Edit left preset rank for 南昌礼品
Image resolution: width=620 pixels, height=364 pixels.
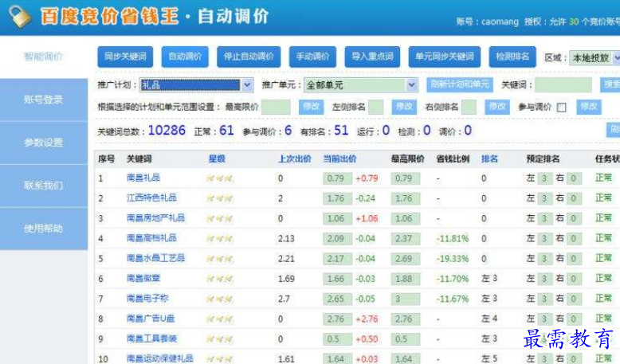544,178
